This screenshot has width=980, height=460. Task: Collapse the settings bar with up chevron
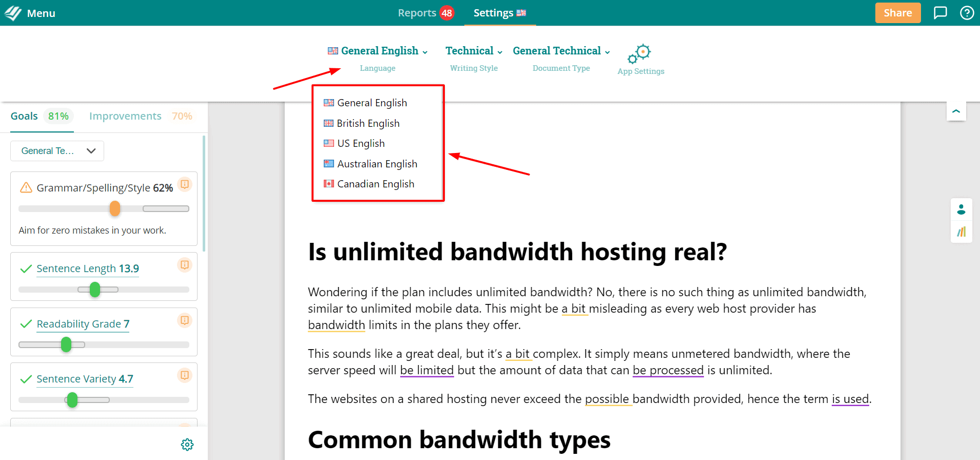click(956, 111)
